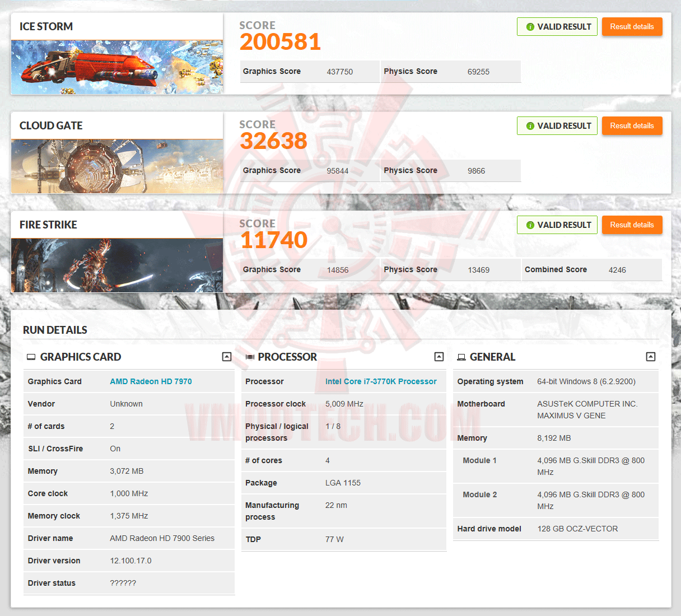Select Ice Storm graphics score 437750

(340, 72)
